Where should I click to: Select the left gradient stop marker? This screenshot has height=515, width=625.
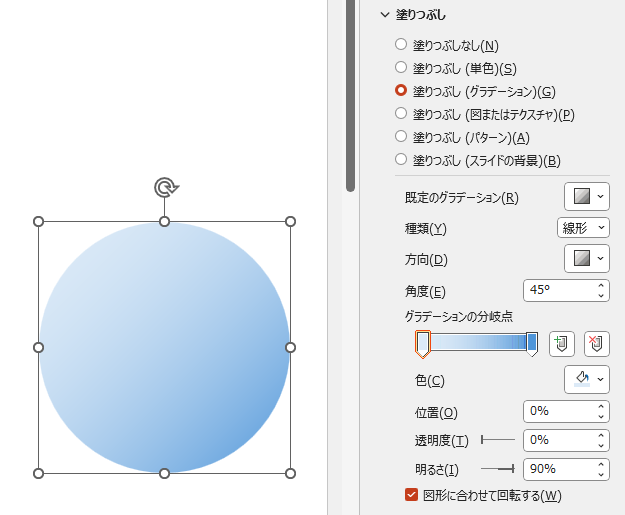pos(423,344)
